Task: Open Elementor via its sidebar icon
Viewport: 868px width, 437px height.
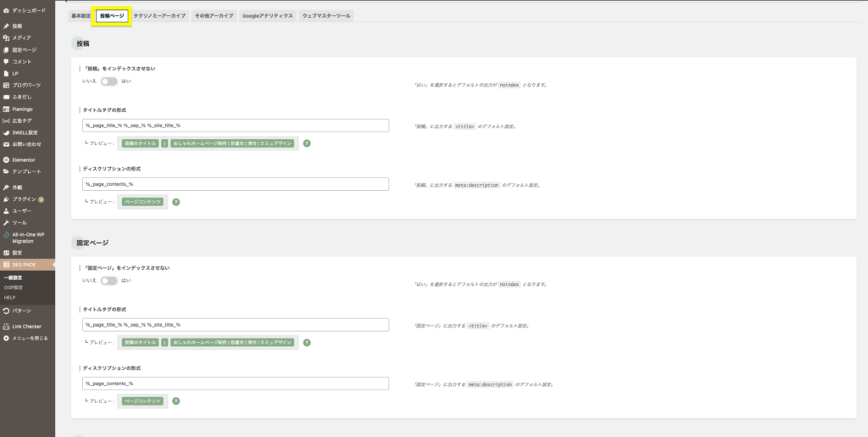Action: [6, 160]
